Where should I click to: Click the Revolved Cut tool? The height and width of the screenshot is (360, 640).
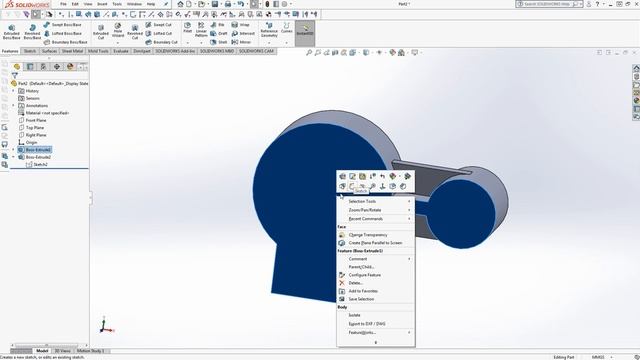tap(135, 32)
